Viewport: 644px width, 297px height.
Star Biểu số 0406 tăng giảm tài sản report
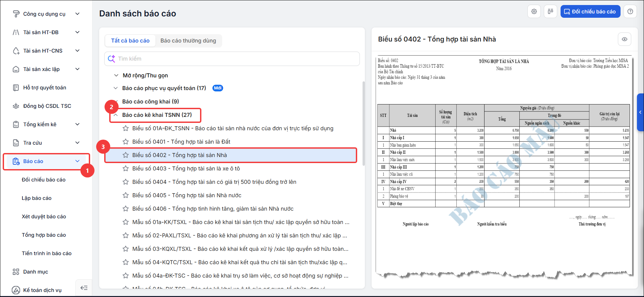(126, 209)
